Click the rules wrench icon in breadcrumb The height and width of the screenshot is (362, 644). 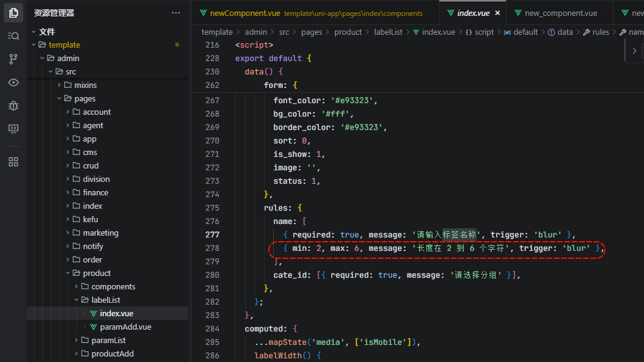pyautogui.click(x=586, y=32)
